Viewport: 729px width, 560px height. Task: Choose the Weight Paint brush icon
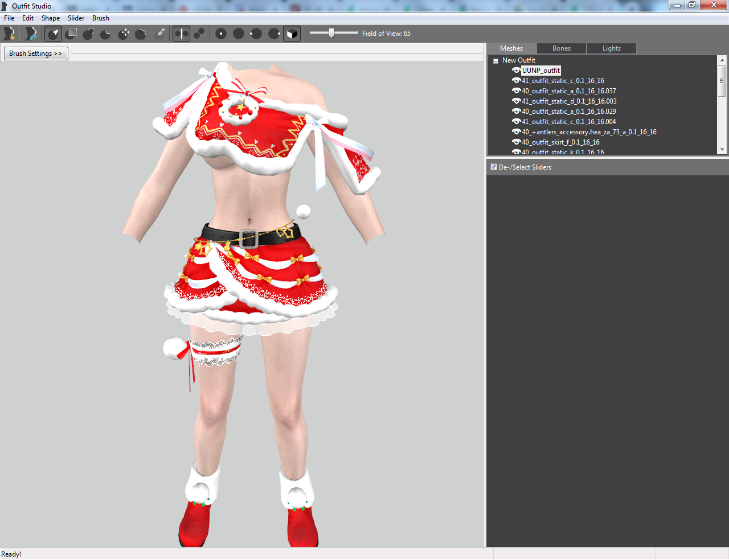[x=159, y=34]
